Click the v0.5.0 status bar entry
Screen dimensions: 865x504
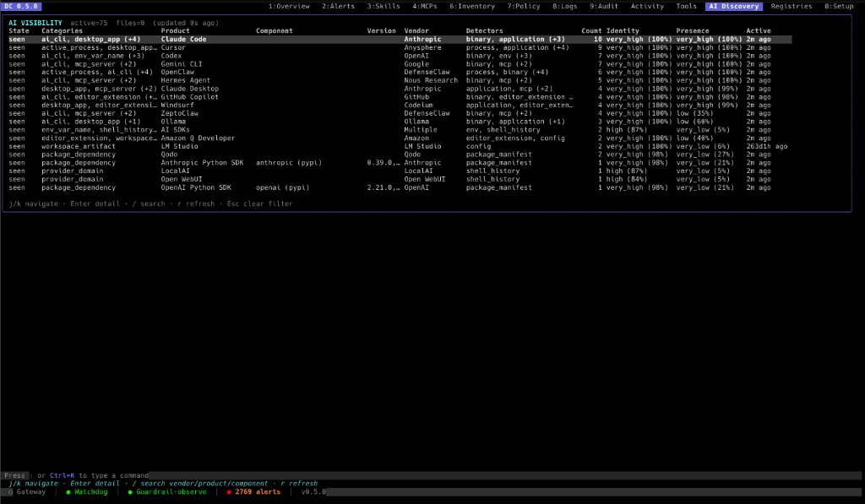click(x=313, y=492)
